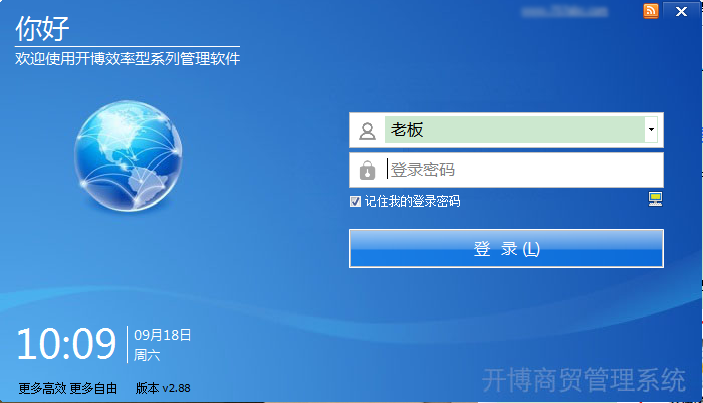This screenshot has width=703, height=403.
Task: Click the 09月18日 date text
Action: tap(163, 335)
